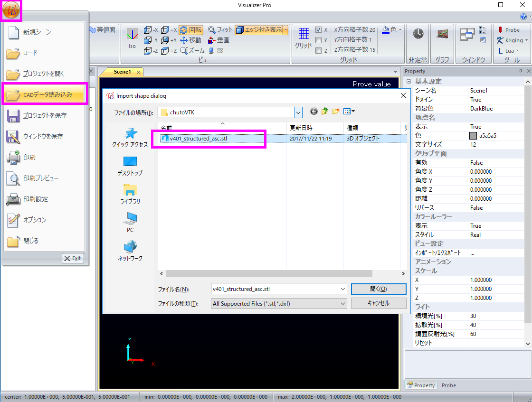The width and height of the screenshot is (532, 402).
Task: Enable the grid Y checkbox
Action: coord(319,40)
